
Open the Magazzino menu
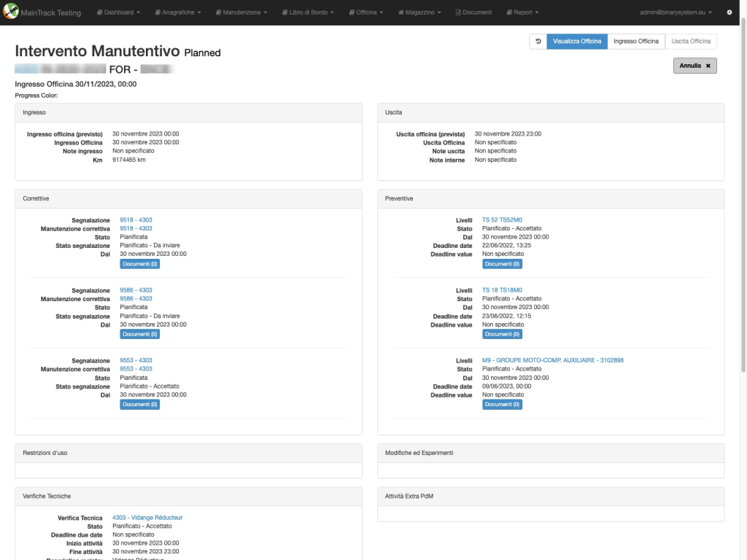(x=419, y=12)
